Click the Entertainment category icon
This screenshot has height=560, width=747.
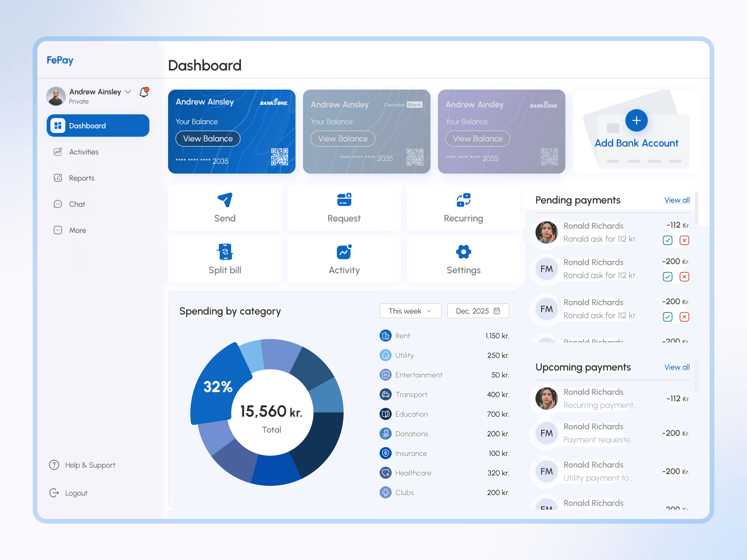(386, 375)
